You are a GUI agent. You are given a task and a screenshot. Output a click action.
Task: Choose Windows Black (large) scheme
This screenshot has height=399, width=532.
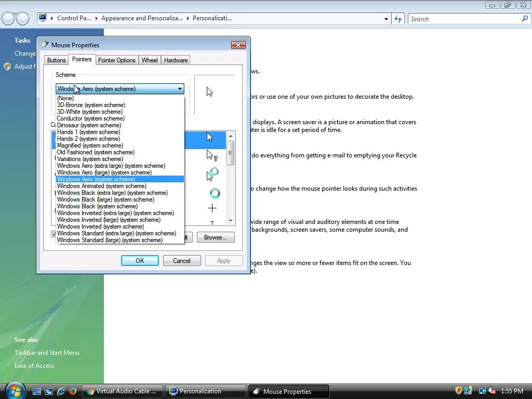pos(120,199)
